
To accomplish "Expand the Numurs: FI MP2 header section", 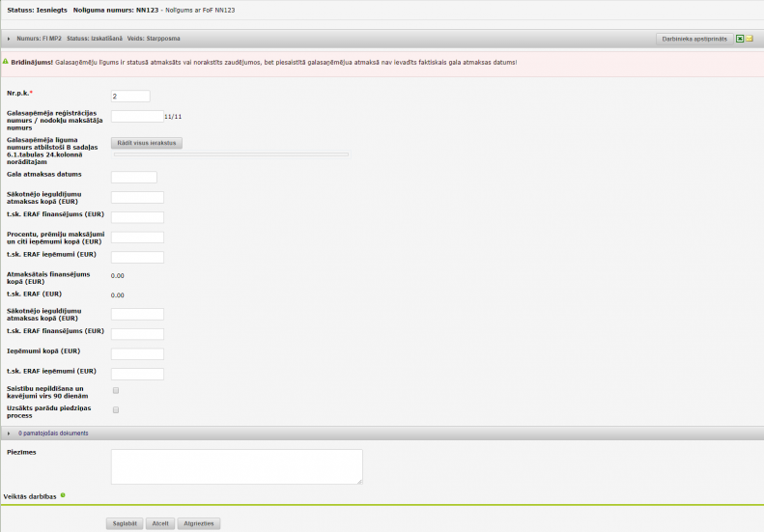I will (x=9, y=39).
